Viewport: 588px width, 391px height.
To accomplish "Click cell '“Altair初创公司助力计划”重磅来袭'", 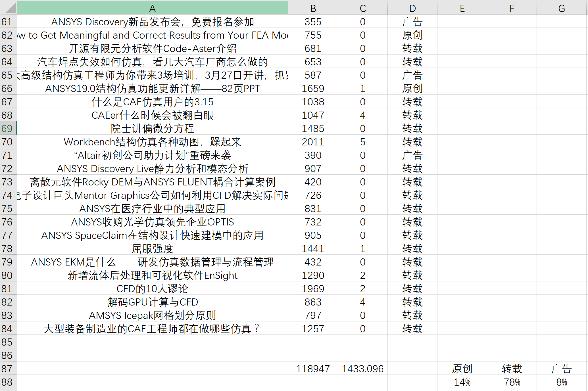I will click(x=153, y=155).
